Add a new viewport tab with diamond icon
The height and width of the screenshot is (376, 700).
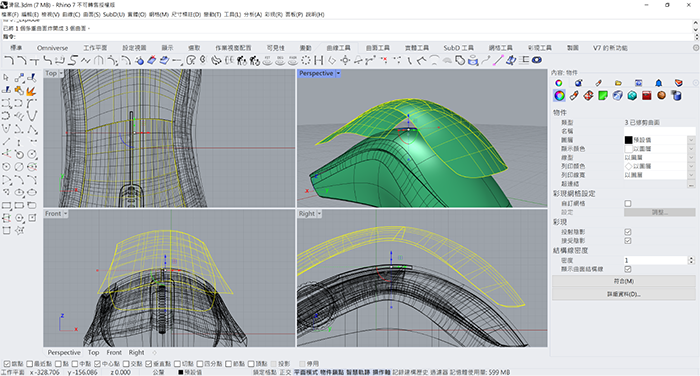point(154,353)
